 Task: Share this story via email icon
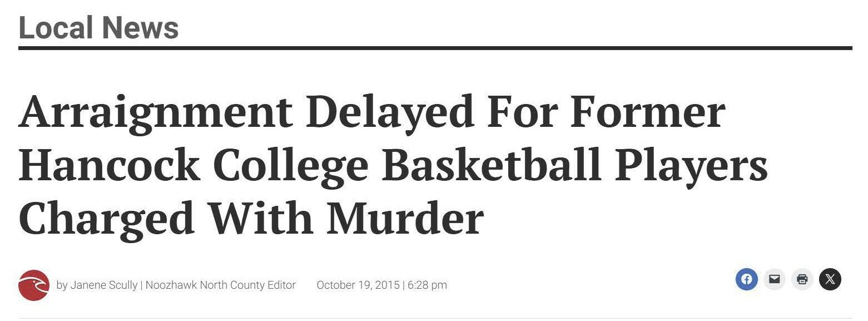click(774, 279)
